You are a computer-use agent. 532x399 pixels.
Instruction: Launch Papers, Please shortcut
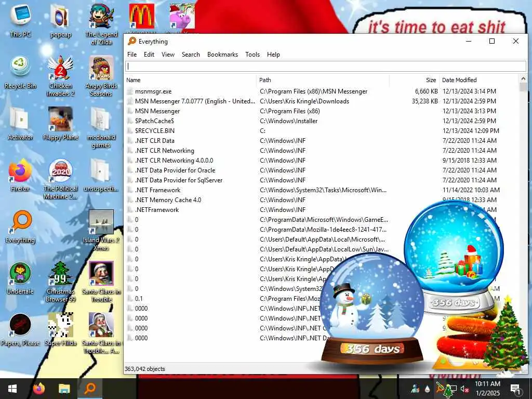(20, 329)
